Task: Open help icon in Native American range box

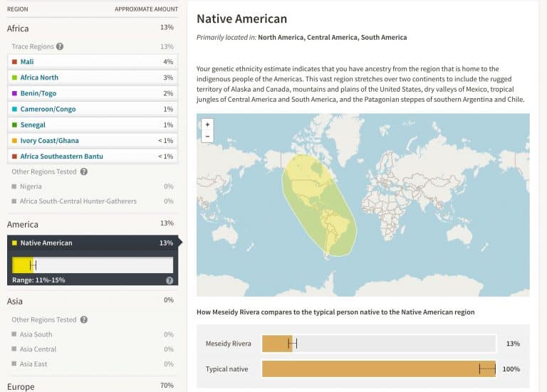Action: pos(170,280)
